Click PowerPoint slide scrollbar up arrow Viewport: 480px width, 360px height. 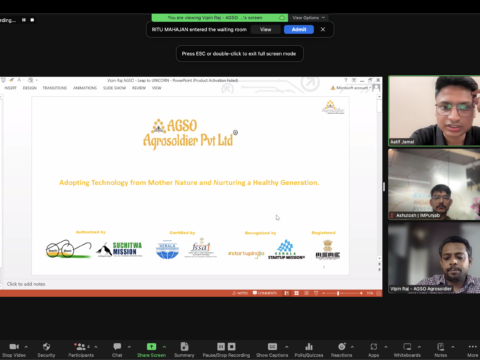pyautogui.click(x=379, y=97)
